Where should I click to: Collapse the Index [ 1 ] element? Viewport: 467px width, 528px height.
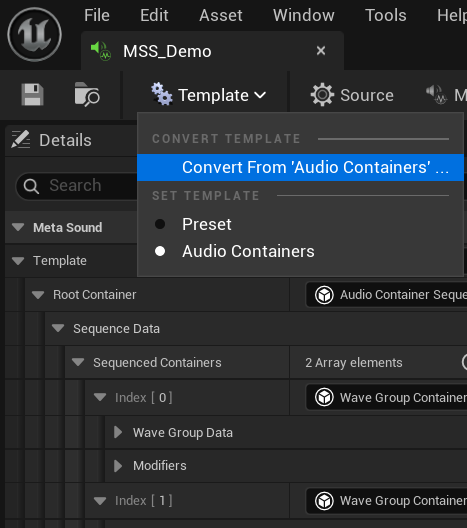tap(100, 501)
